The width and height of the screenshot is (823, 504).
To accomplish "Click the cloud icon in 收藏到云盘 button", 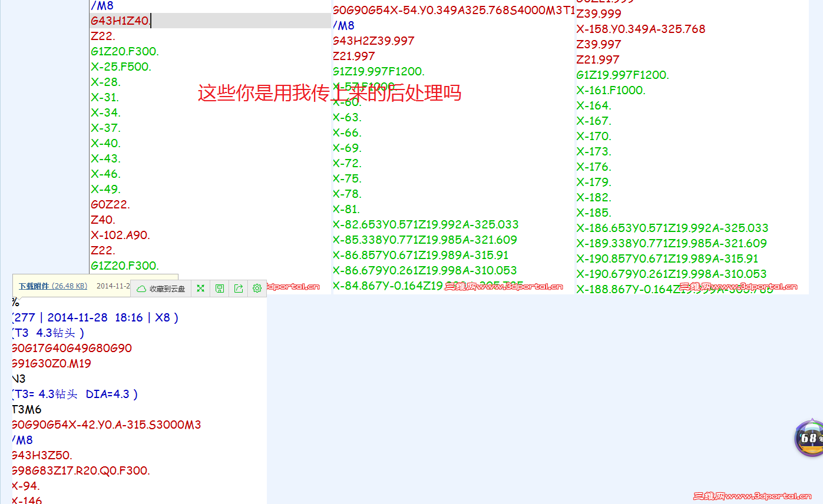I will [141, 288].
